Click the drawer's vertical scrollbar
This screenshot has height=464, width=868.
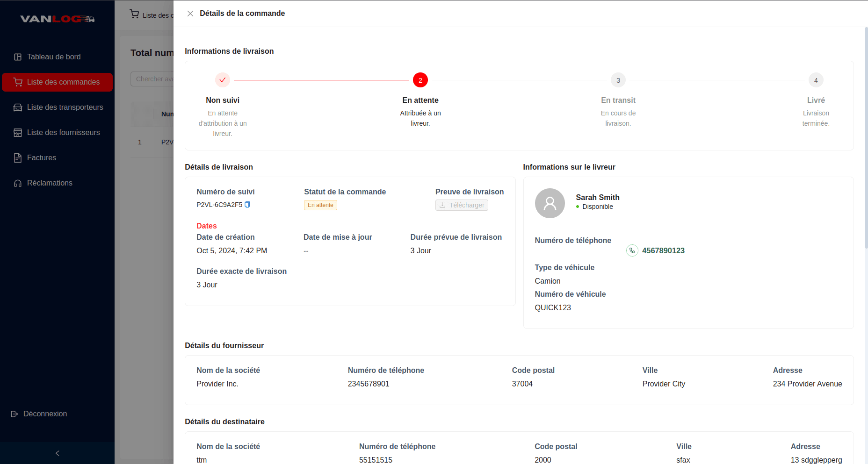point(866,138)
